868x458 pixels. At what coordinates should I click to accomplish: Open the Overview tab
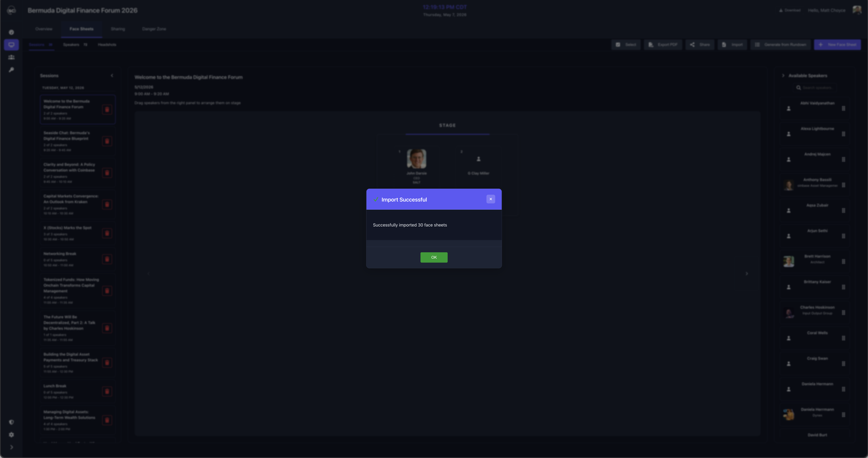[x=43, y=29]
